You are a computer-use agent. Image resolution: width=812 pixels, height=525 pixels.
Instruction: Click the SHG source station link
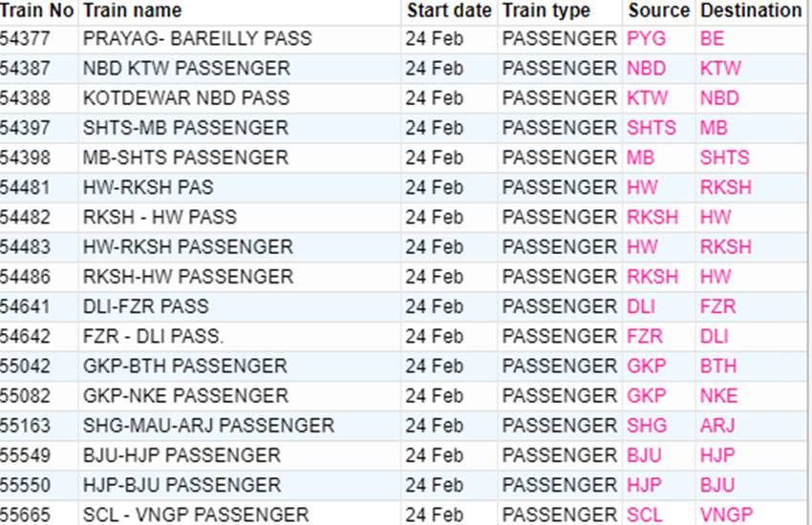pos(647,426)
